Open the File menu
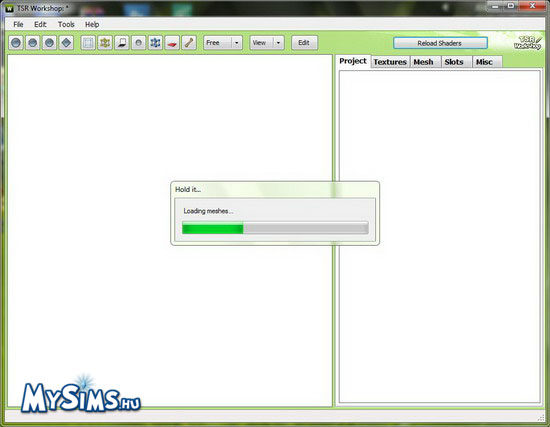This screenshot has width=550, height=427. (18, 24)
